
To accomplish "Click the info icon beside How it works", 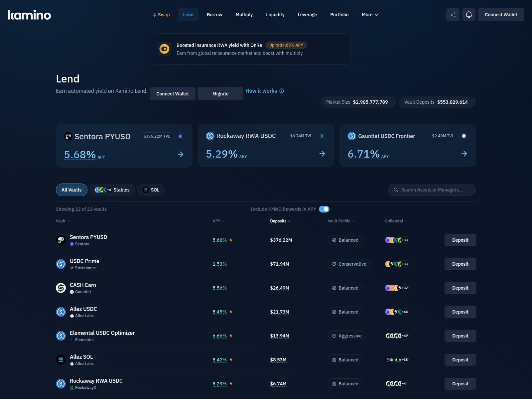I will (x=282, y=91).
